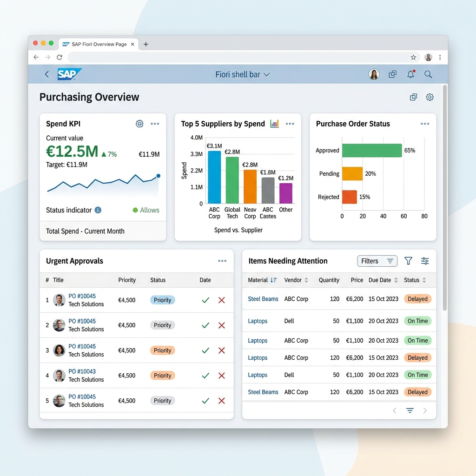
Task: Open Top 5 Suppliers card overflow menu
Action: tap(290, 124)
